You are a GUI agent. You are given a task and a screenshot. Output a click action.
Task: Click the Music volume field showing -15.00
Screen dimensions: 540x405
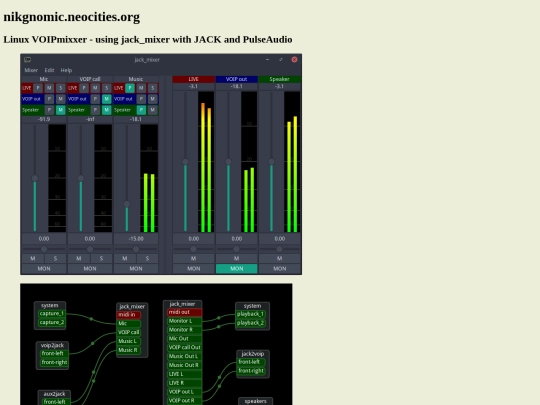point(136,239)
